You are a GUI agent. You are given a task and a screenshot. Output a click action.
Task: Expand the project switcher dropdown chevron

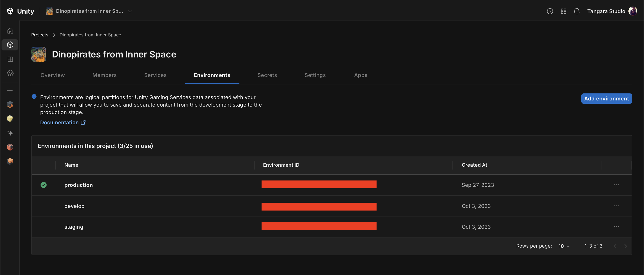pyautogui.click(x=130, y=11)
